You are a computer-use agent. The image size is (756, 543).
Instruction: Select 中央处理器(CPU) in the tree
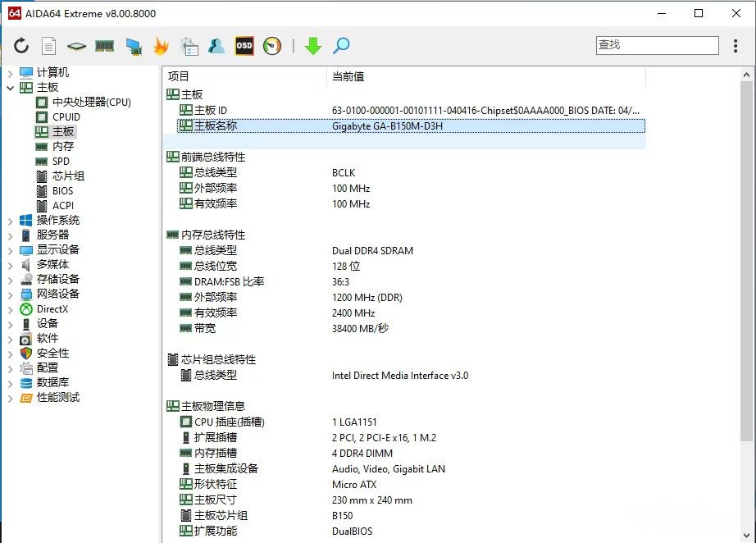(x=91, y=103)
